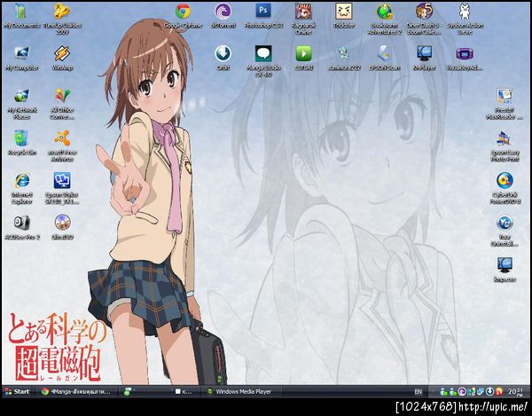This screenshot has height=416, width=532.
Task: Open EPSON Scan desktop shortcut
Action: click(x=384, y=59)
